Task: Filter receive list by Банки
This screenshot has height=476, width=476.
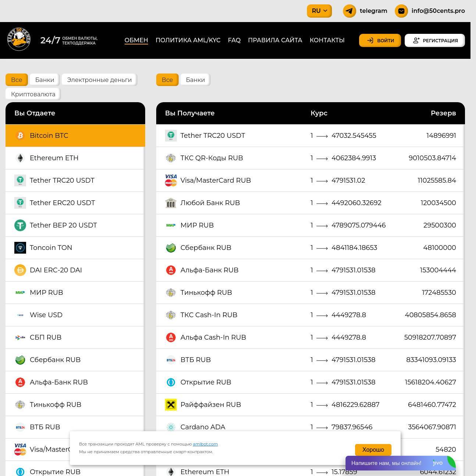Action: pyautogui.click(x=195, y=80)
